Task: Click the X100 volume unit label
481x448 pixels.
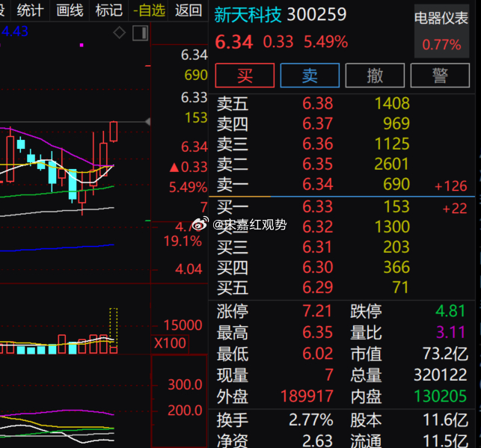Action: point(170,343)
